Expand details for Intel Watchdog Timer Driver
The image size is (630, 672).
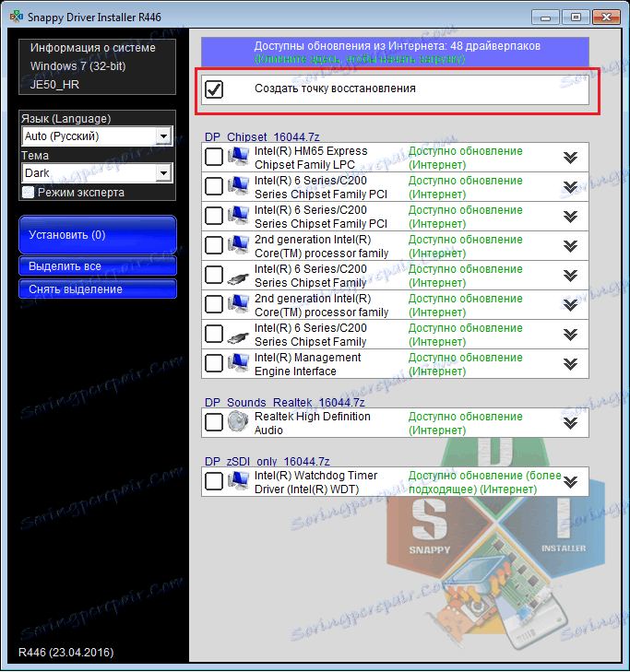[570, 482]
